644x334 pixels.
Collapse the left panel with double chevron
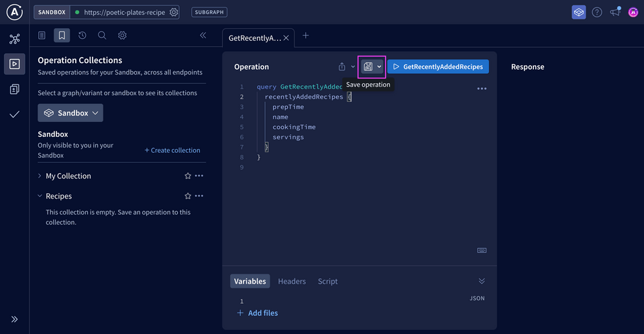pos(203,36)
